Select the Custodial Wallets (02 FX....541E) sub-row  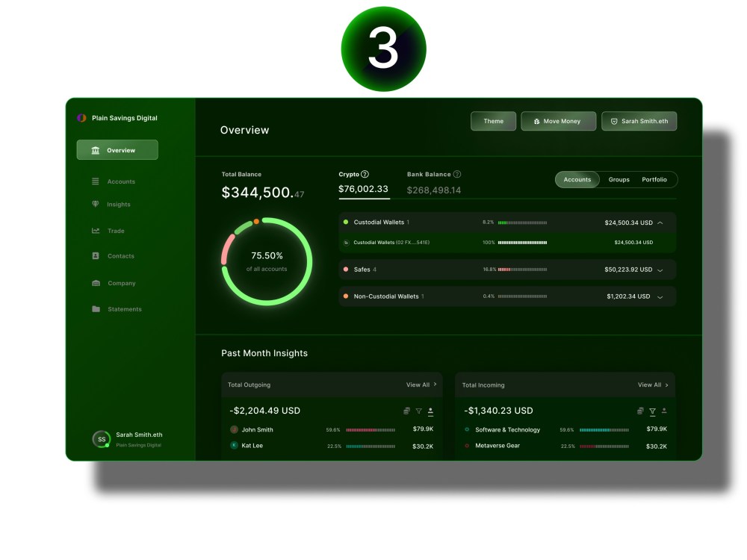[x=507, y=243]
